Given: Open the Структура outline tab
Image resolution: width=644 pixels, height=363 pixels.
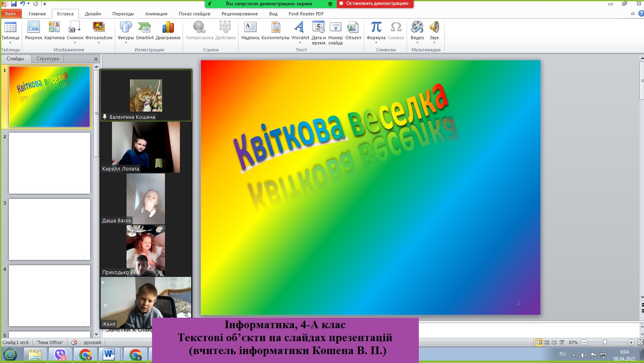Looking at the screenshot, I should click(48, 59).
